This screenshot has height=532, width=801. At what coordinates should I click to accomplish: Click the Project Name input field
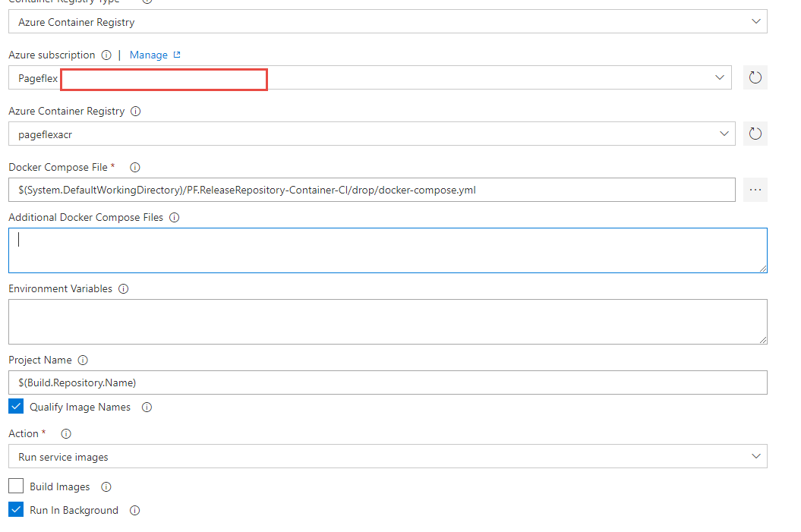coord(388,382)
